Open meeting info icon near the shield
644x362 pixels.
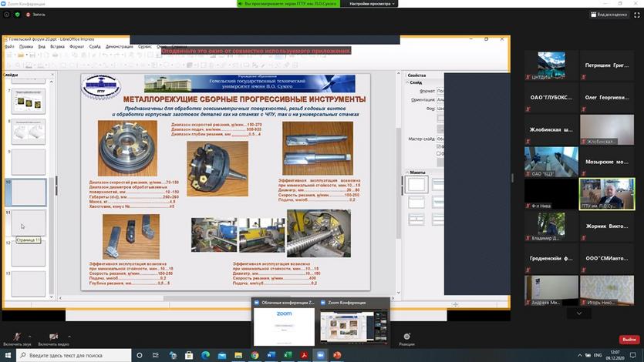pyautogui.click(x=7, y=15)
